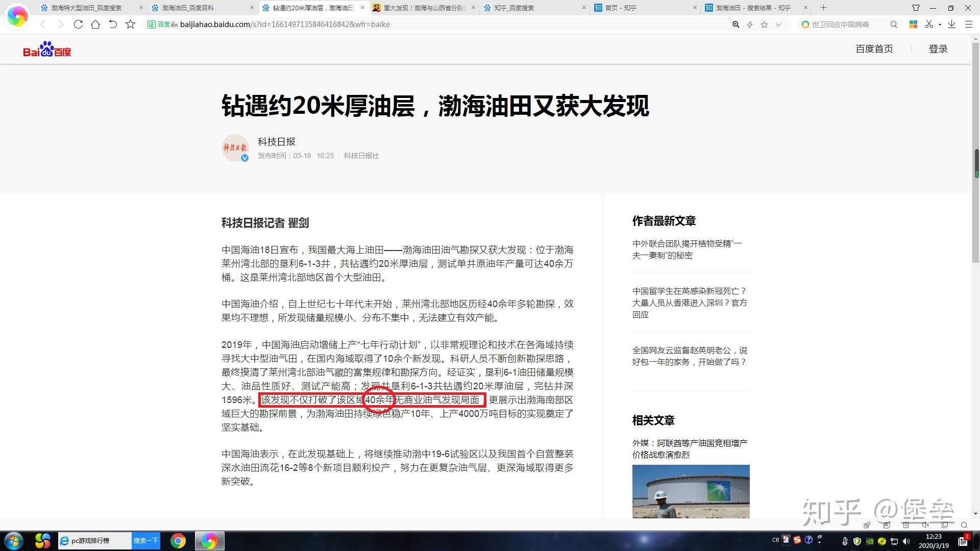This screenshot has height=551, width=980.
Task: Click the lightning speed mode icon
Action: (x=750, y=24)
